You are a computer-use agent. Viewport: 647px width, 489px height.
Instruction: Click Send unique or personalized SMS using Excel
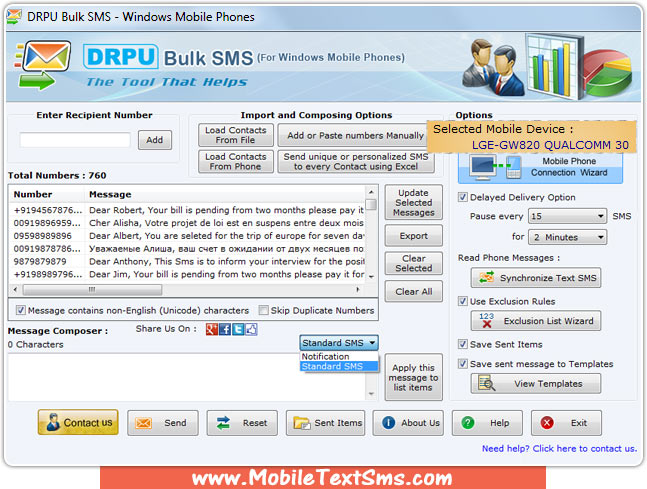[x=356, y=161]
